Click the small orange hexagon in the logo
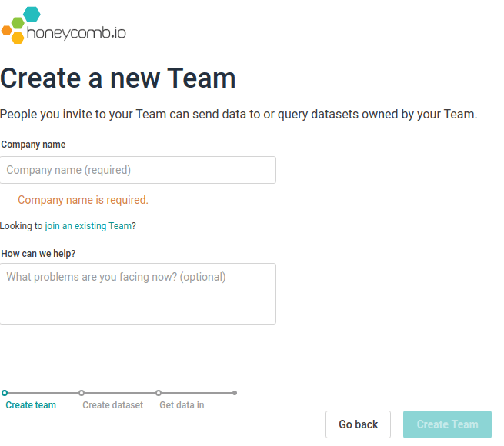Viewport: 504px width, 446px height. pyautogui.click(x=6, y=31)
